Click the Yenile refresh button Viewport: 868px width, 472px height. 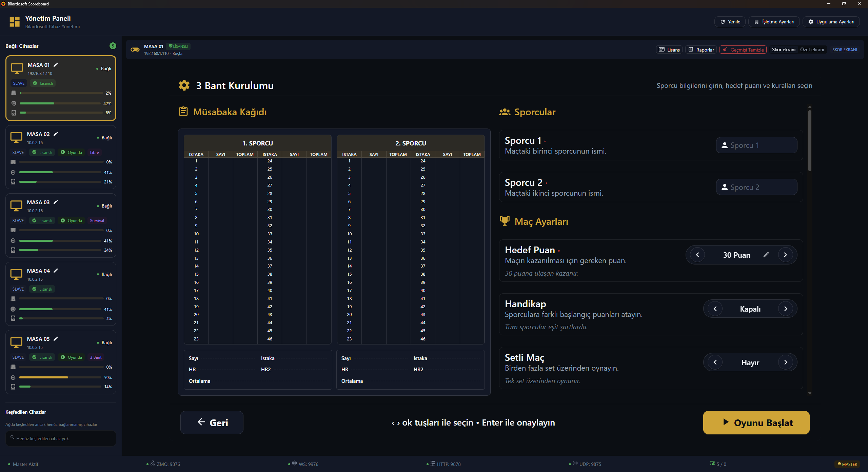click(730, 22)
